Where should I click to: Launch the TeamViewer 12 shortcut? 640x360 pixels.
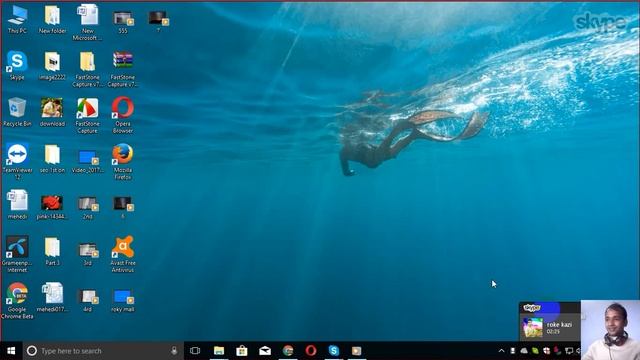pyautogui.click(x=17, y=162)
